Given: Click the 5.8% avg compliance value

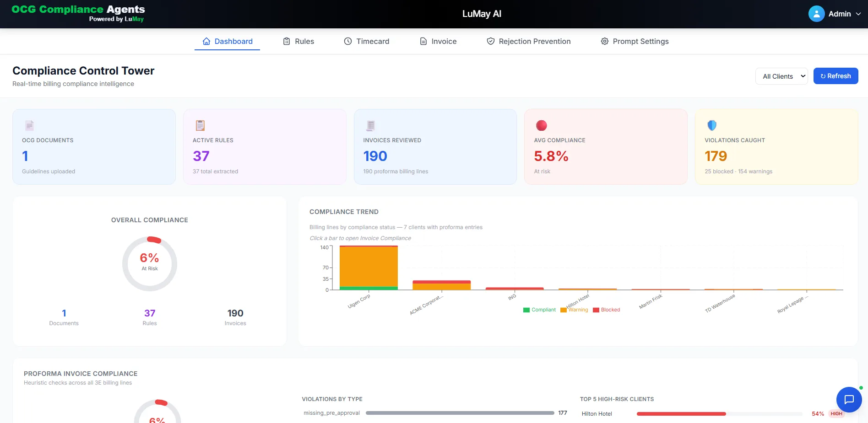Looking at the screenshot, I should (551, 156).
